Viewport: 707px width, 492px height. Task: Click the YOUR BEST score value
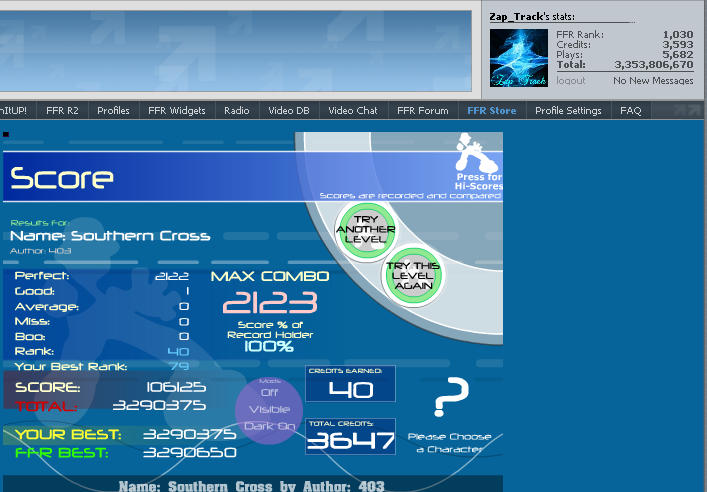(x=190, y=434)
